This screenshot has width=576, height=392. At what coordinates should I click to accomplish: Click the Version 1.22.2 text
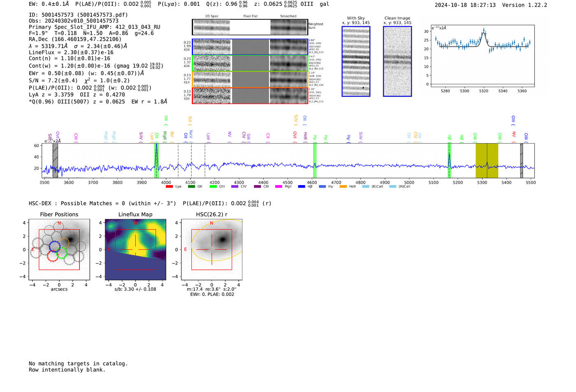[x=525, y=5]
